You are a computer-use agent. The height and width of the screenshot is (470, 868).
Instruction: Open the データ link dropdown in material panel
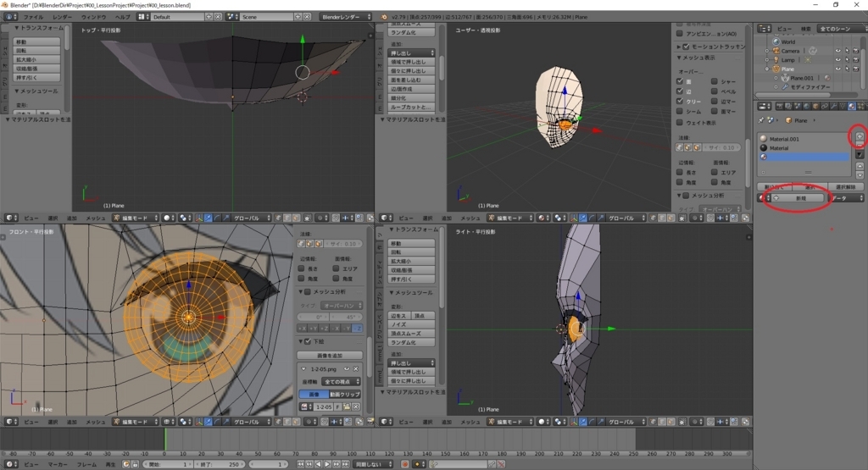pyautogui.click(x=847, y=198)
